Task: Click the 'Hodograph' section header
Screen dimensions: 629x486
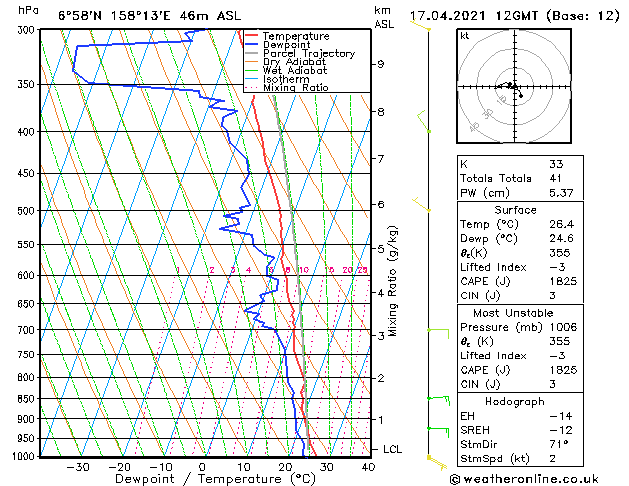Action: [x=515, y=401]
